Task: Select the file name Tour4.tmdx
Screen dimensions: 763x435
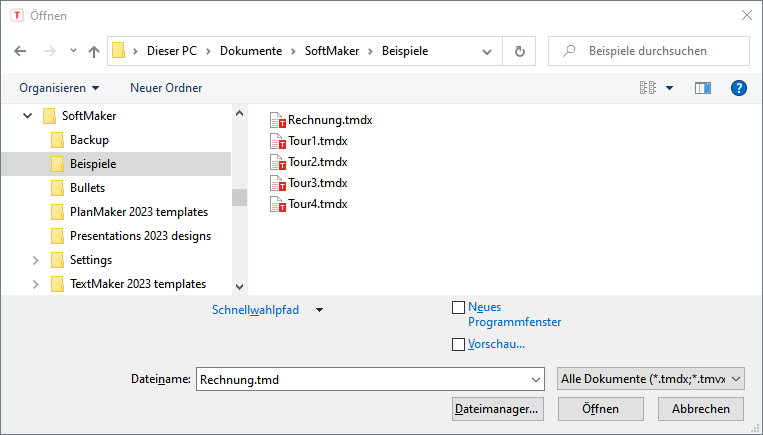Action: tap(318, 203)
